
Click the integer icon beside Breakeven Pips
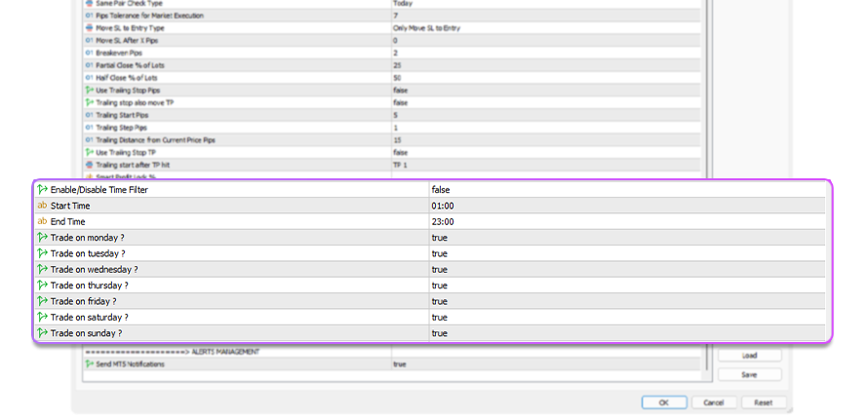(x=90, y=53)
